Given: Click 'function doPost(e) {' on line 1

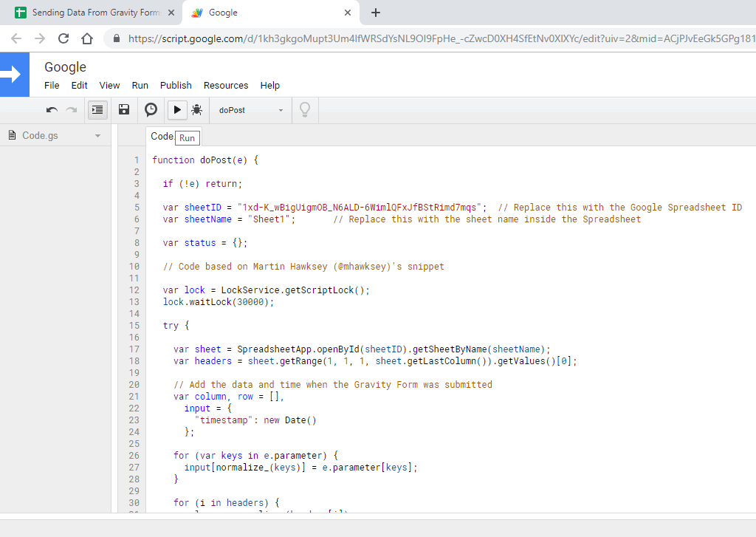Looking at the screenshot, I should pyautogui.click(x=205, y=160).
